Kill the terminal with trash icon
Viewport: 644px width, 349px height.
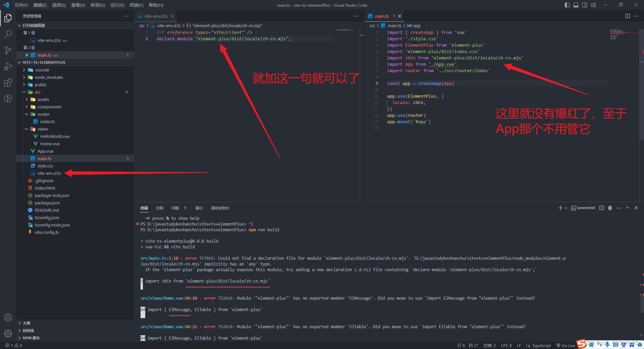610,208
